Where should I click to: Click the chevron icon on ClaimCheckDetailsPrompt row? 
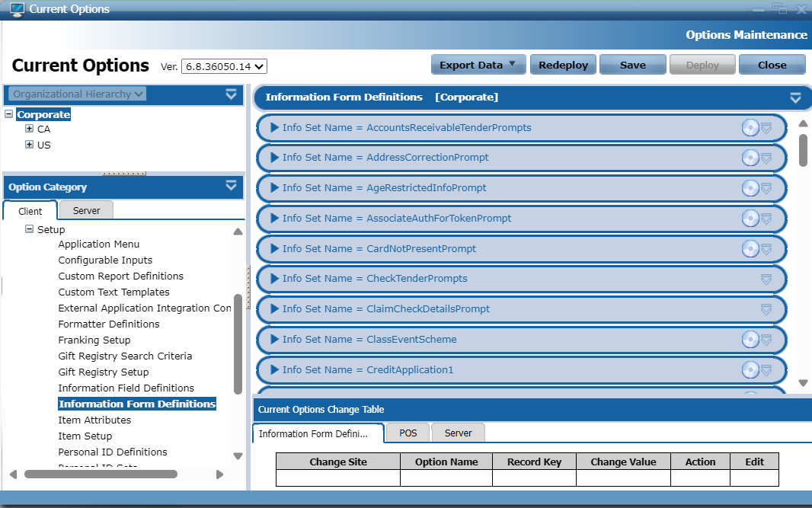(x=766, y=309)
